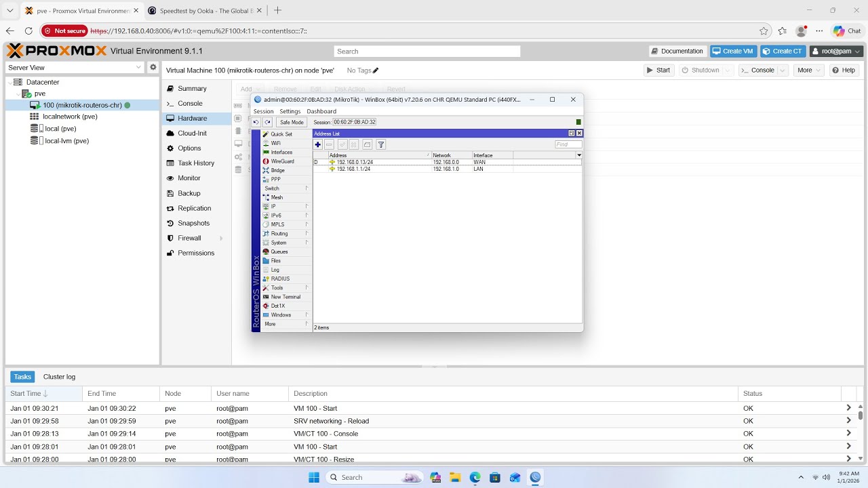Click the gear icon beside Server View
The image size is (868, 488).
click(153, 67)
